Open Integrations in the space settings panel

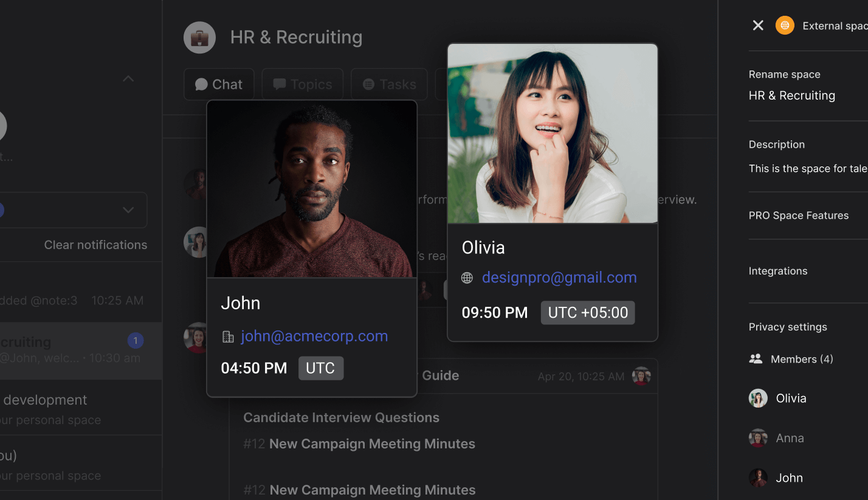[778, 270]
